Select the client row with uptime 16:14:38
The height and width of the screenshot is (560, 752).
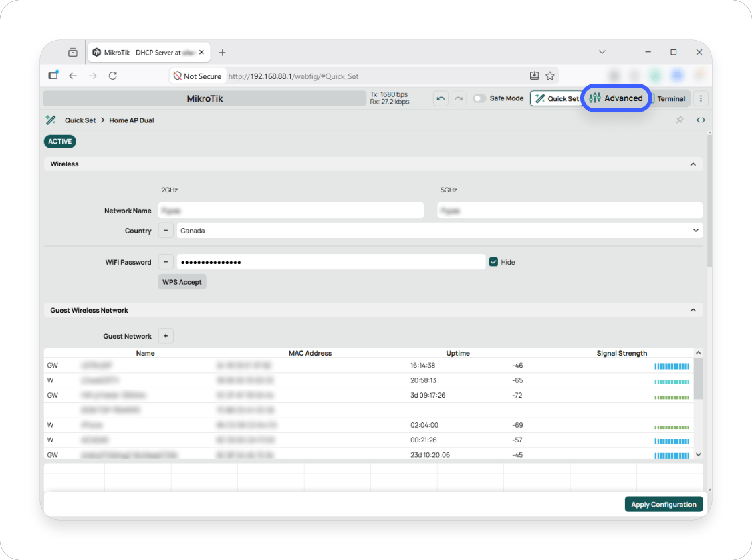click(368, 366)
